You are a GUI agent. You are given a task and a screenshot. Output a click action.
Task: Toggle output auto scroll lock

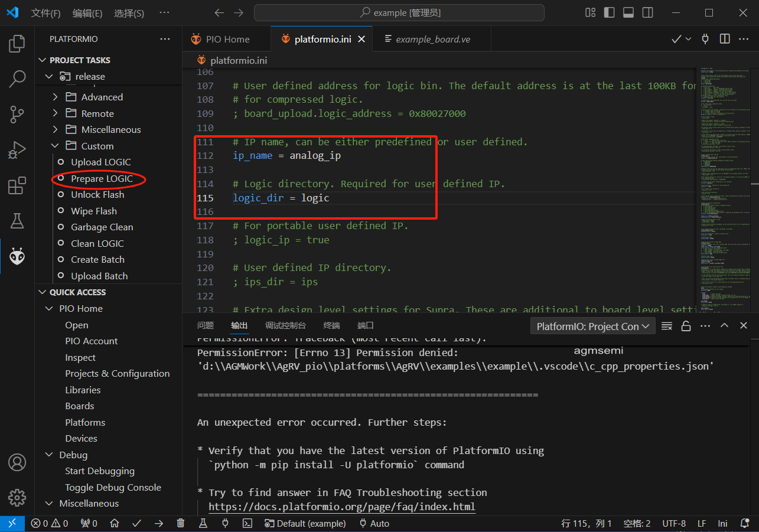click(686, 326)
